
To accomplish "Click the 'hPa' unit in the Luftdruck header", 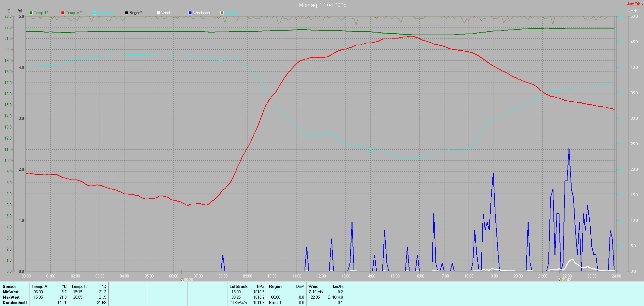I will coord(261,287).
